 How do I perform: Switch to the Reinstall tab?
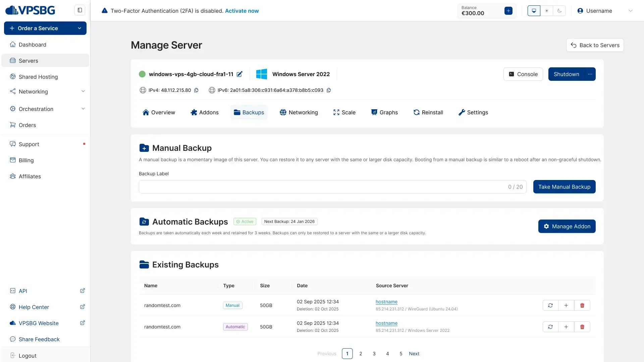[428, 112]
